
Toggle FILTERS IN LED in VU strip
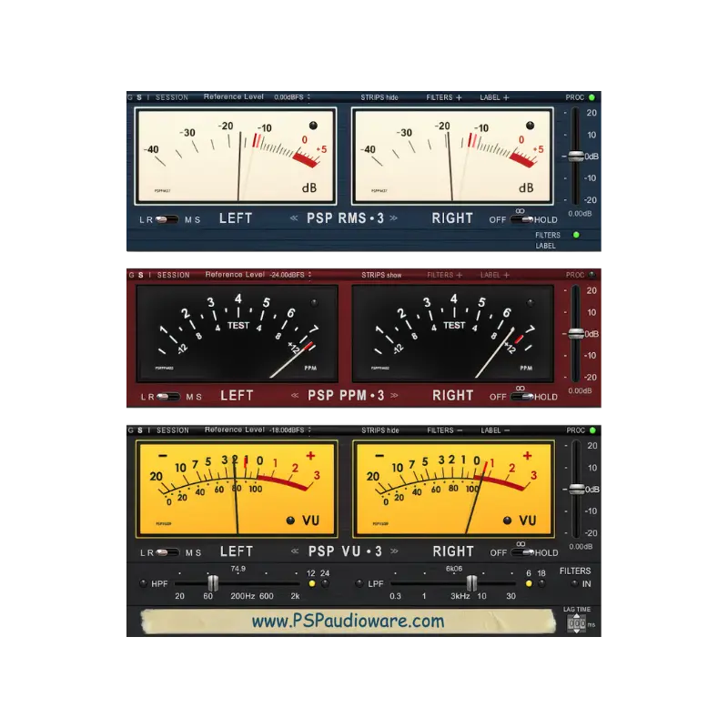coord(575,583)
